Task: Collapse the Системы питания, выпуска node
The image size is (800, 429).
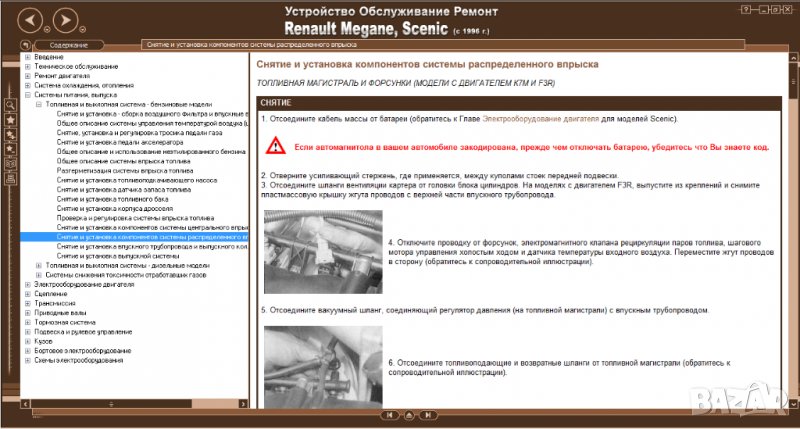Action: coord(27,95)
